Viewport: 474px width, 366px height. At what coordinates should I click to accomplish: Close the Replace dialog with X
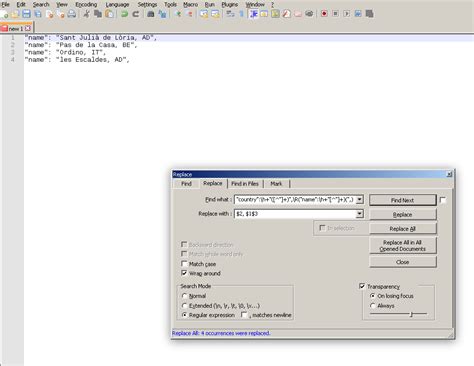(449, 174)
